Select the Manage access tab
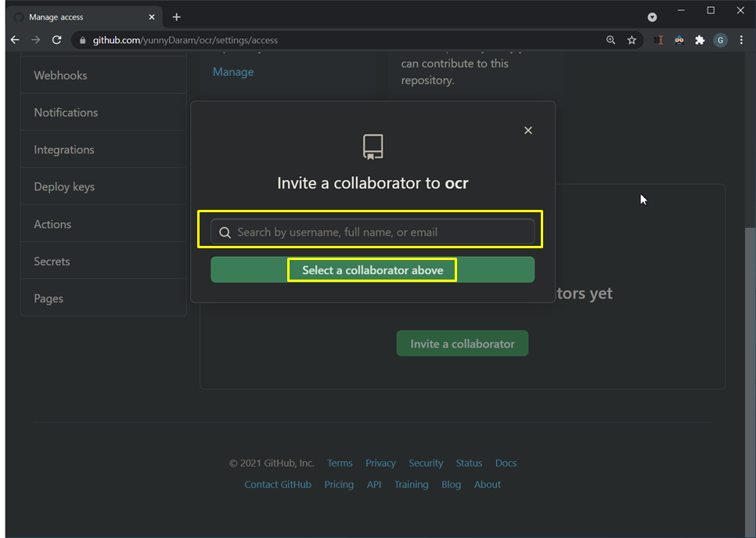756x538 pixels. point(85,17)
